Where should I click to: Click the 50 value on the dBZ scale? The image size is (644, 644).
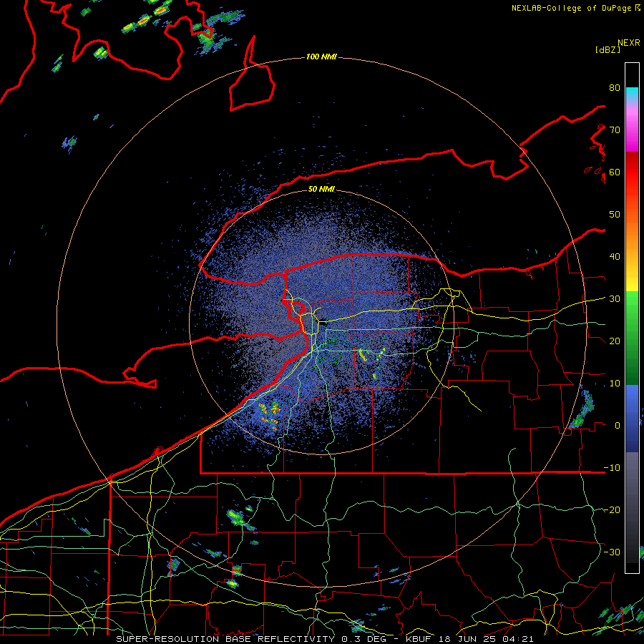tap(615, 215)
